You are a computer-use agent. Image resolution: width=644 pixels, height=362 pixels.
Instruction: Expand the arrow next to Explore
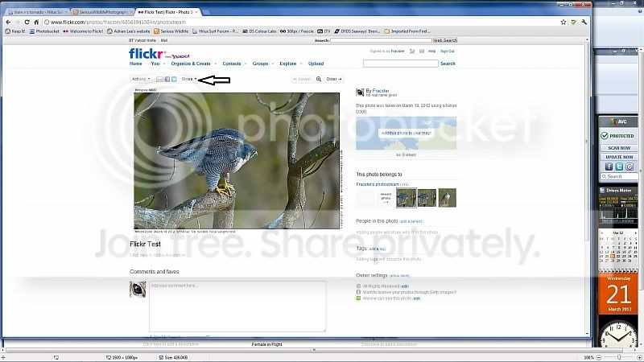click(300, 64)
